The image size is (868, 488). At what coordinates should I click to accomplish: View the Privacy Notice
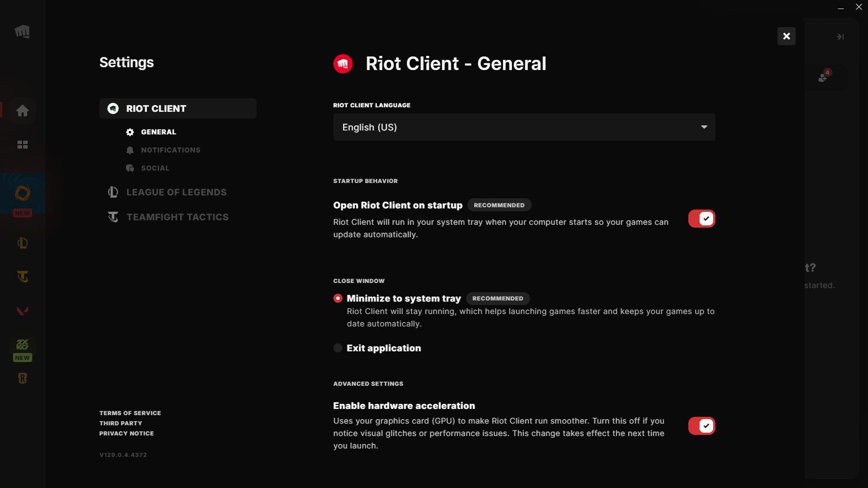[127, 433]
